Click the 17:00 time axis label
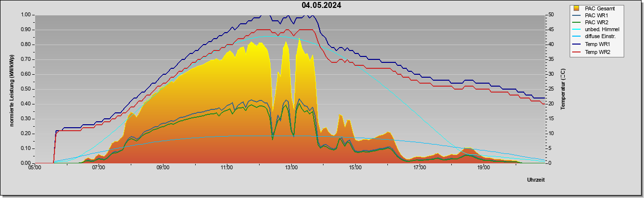 click(x=420, y=168)
